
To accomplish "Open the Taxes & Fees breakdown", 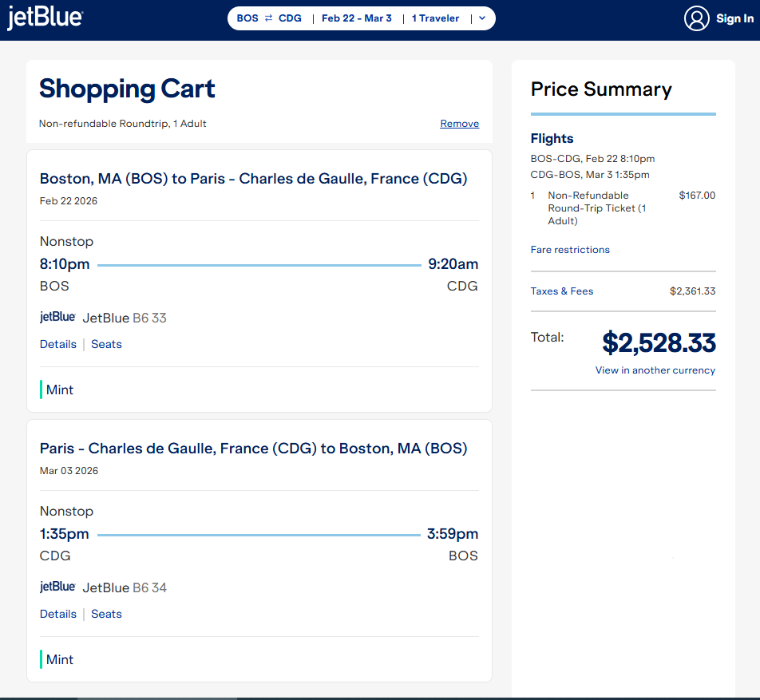I will (x=562, y=291).
